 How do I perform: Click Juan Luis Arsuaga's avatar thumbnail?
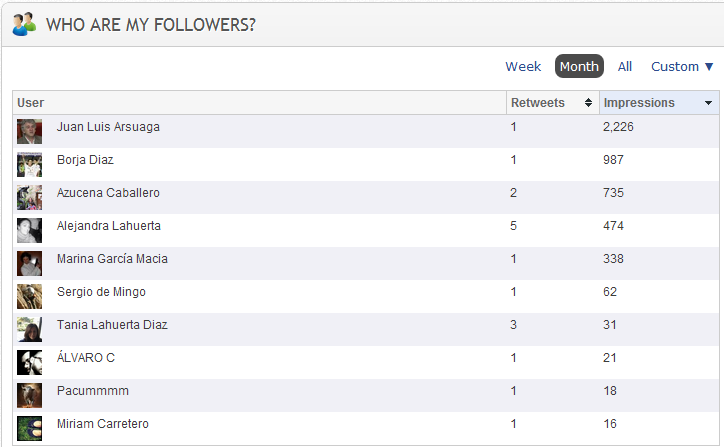pos(29,132)
